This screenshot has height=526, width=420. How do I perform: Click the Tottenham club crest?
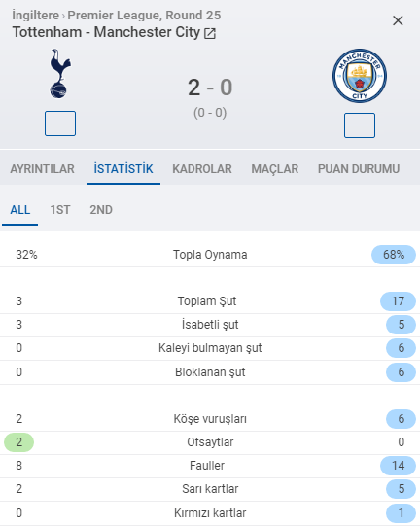[x=60, y=74]
